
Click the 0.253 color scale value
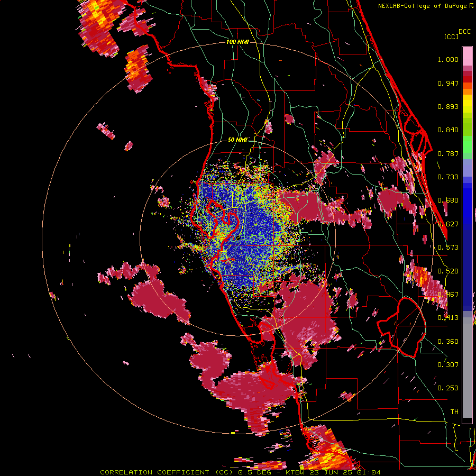448,388
